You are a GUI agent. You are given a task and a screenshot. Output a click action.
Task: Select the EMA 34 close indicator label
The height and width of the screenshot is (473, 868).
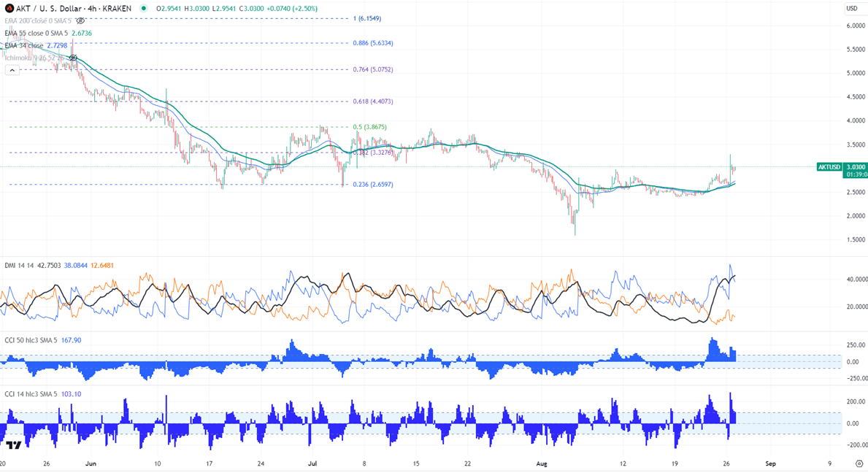(x=24, y=45)
